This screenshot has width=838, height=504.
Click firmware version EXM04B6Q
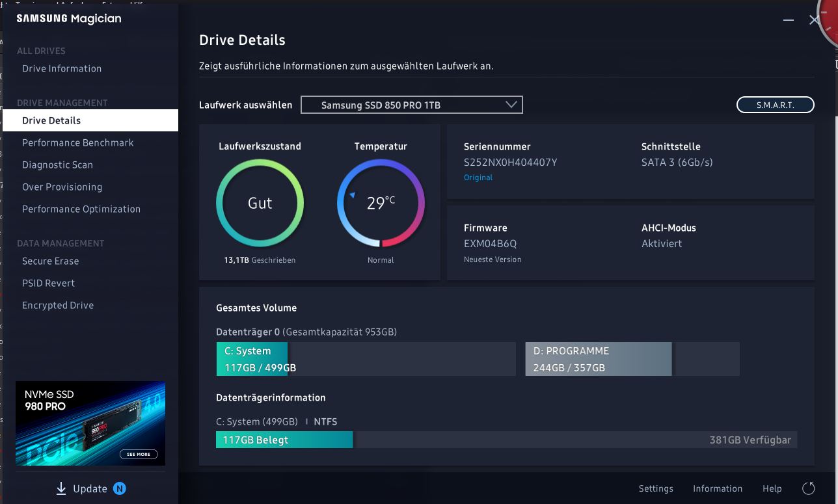point(490,244)
